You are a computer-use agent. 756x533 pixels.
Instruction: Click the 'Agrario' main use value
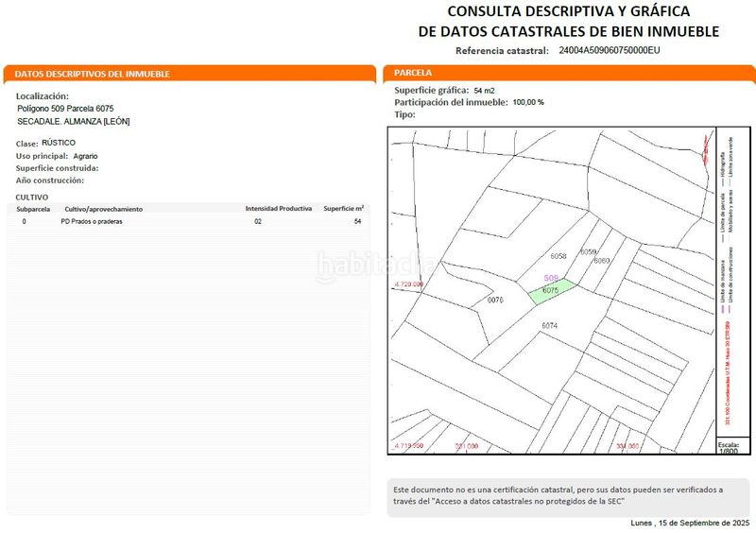click(85, 156)
